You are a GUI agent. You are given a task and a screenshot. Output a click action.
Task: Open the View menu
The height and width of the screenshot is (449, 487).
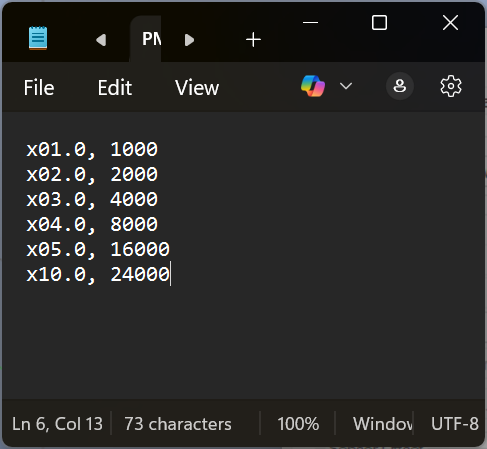tap(197, 88)
